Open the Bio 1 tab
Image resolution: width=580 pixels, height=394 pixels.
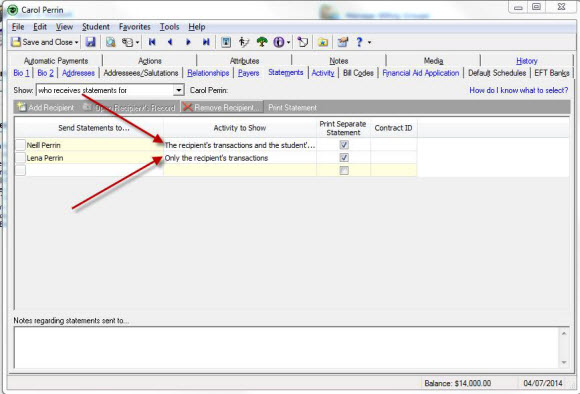pyautogui.click(x=21, y=73)
